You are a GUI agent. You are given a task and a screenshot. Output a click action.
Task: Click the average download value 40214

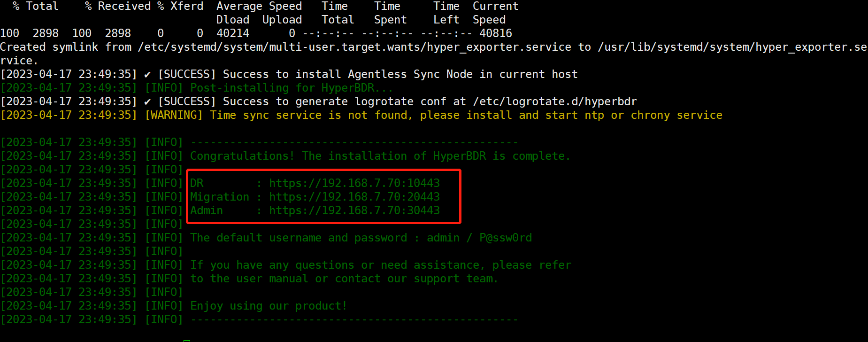coord(233,33)
